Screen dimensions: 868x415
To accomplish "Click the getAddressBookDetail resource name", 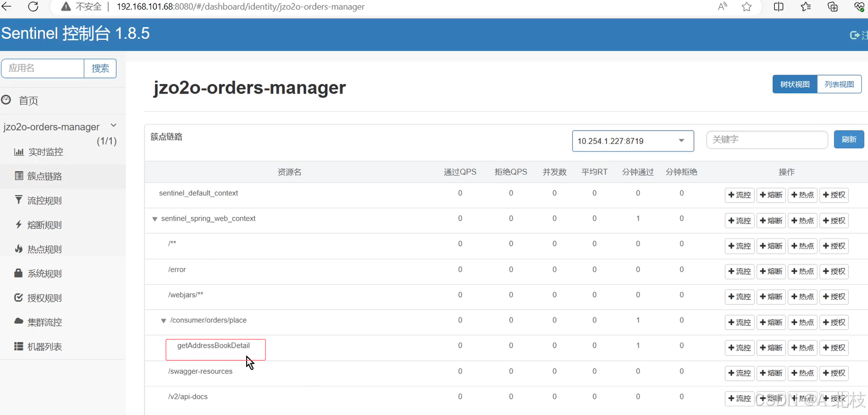I will [x=213, y=346].
